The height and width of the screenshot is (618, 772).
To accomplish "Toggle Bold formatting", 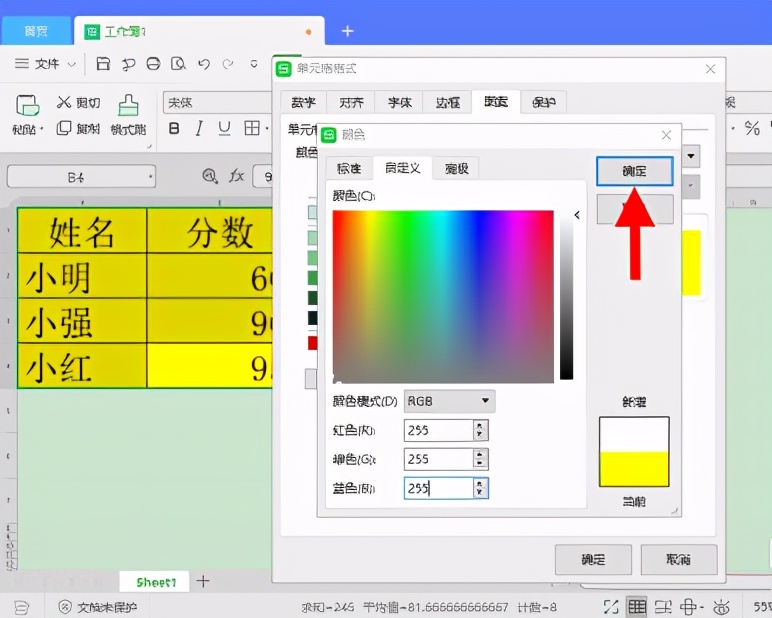I will 174,129.
